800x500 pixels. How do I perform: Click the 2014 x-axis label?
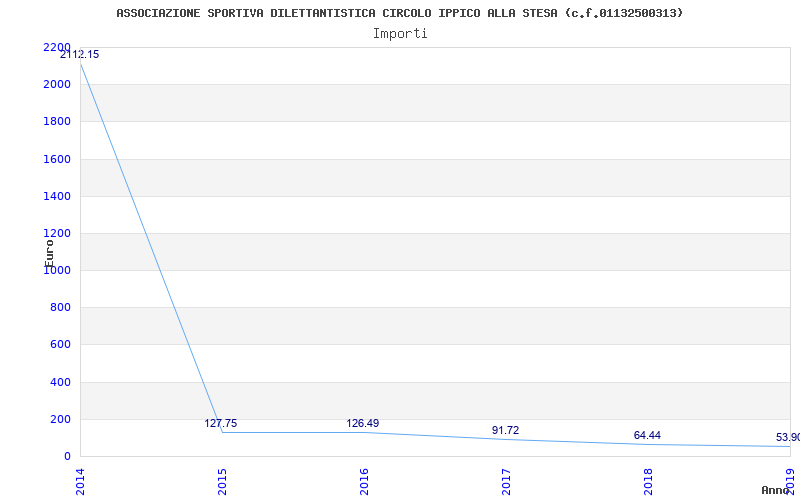click(80, 482)
